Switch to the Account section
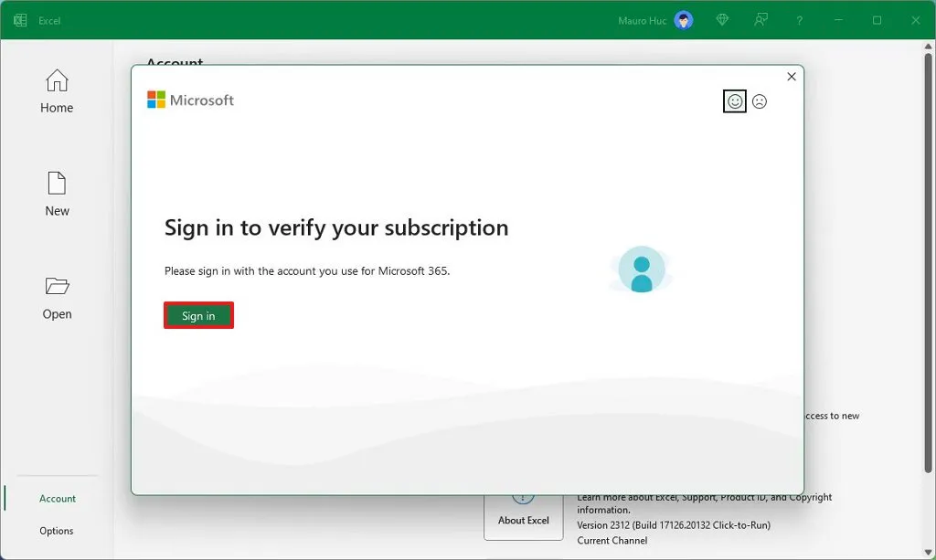 [x=56, y=499]
